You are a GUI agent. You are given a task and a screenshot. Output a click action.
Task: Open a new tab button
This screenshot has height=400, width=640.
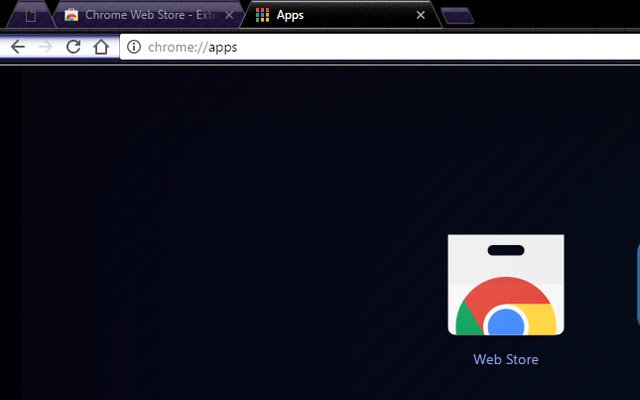pyautogui.click(x=458, y=16)
